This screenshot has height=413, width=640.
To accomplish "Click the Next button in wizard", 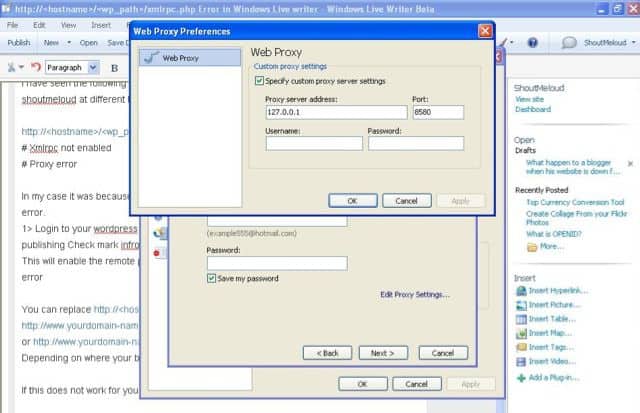I will pyautogui.click(x=383, y=353).
